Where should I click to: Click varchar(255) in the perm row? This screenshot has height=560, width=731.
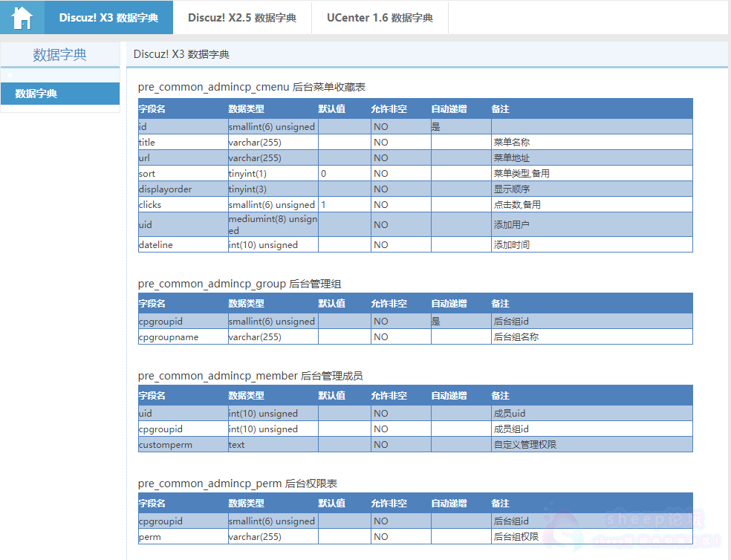[273, 537]
